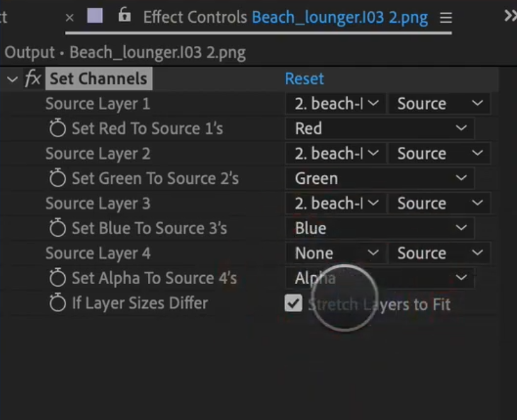Toggle the Set Channels fx effect icon
The image size is (517, 420).
pos(33,79)
